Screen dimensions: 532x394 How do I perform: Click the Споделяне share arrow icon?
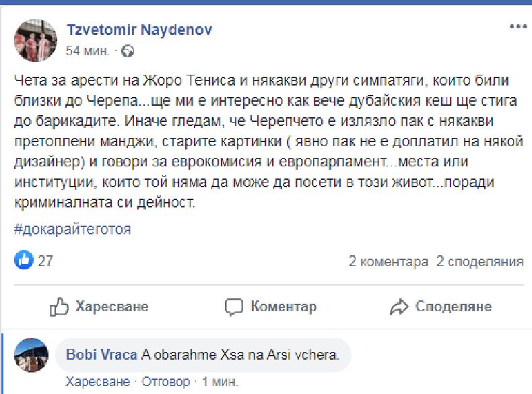coord(400,307)
